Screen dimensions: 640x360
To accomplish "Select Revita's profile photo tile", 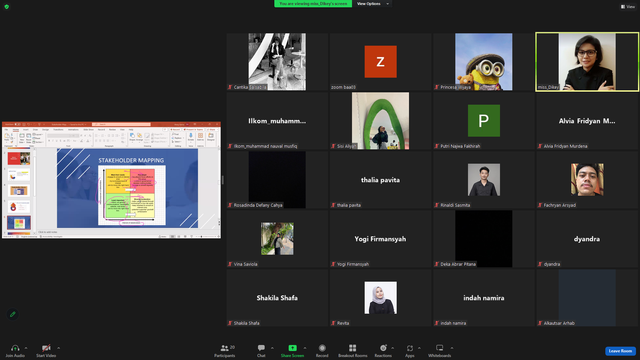I will (x=380, y=298).
